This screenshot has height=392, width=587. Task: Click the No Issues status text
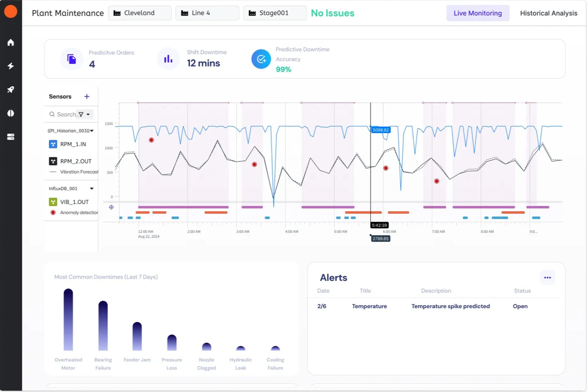[332, 13]
